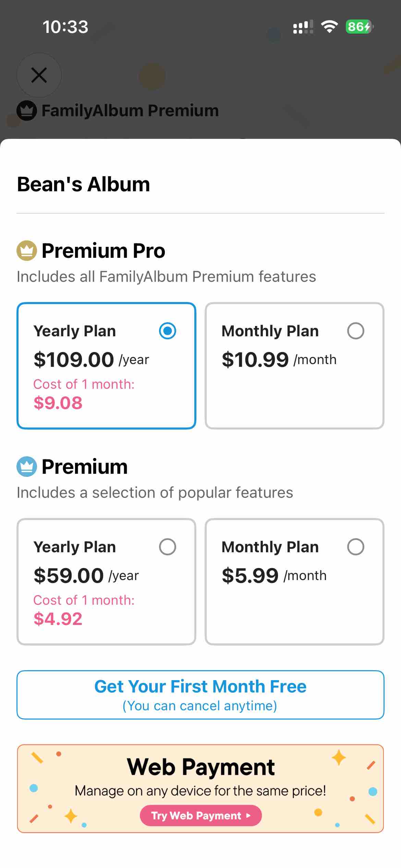Tap the Try Web Payment button
401x868 pixels.
201,816
